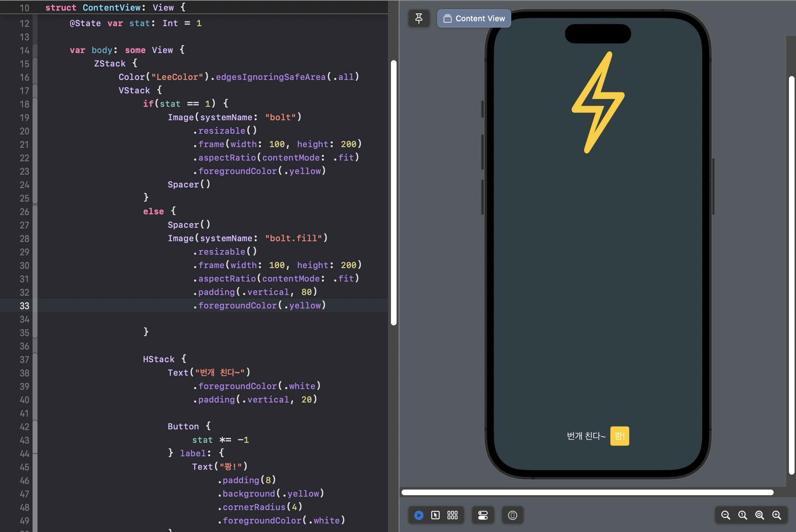Screen dimensions: 796x532
Task: Select the Content View preview tab
Action: [474, 18]
